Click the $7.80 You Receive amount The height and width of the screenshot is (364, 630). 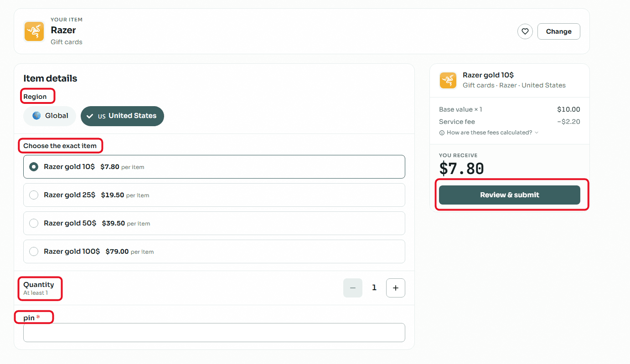[461, 169]
